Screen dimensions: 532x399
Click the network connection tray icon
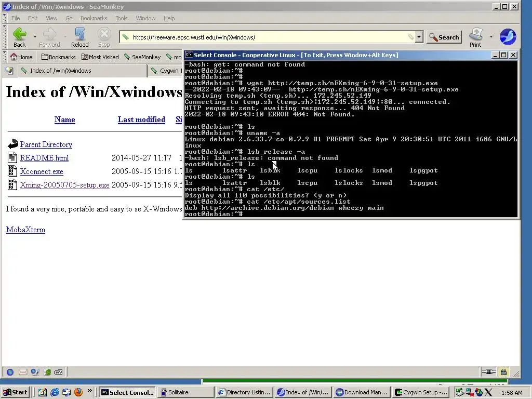tap(469, 393)
